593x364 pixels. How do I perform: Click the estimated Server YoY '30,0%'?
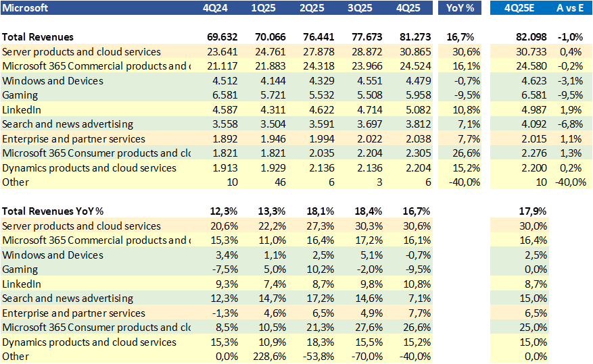pos(533,226)
